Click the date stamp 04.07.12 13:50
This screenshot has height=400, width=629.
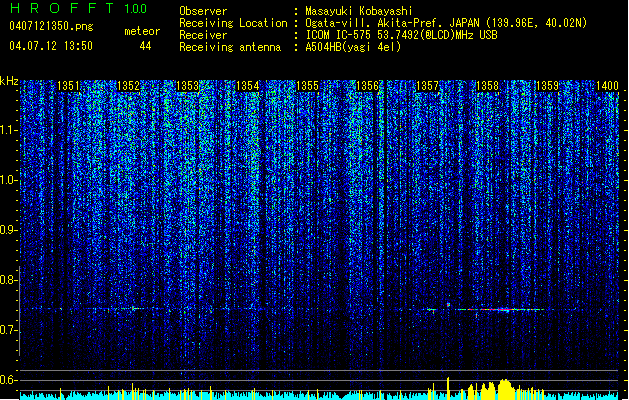(51, 46)
